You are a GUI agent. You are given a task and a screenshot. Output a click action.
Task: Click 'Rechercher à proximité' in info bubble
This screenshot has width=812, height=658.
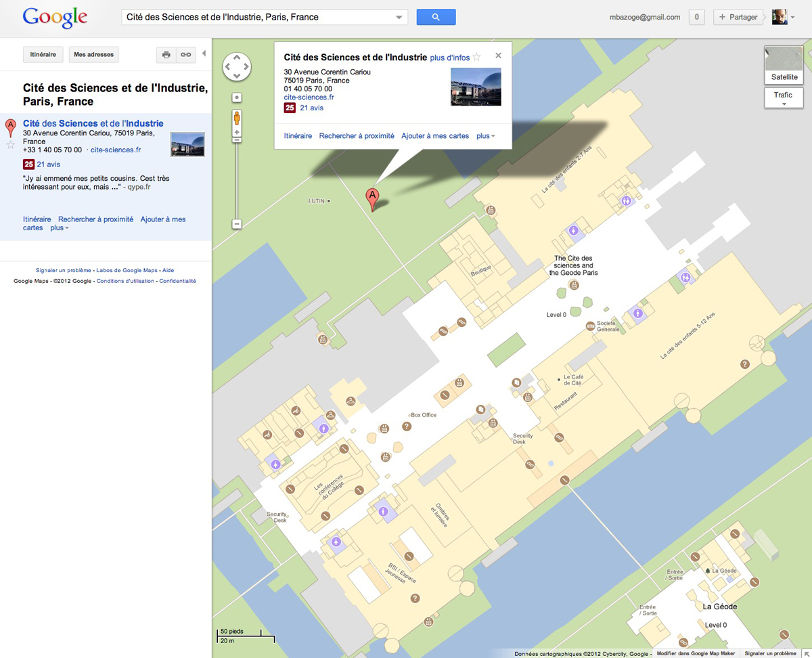[357, 136]
